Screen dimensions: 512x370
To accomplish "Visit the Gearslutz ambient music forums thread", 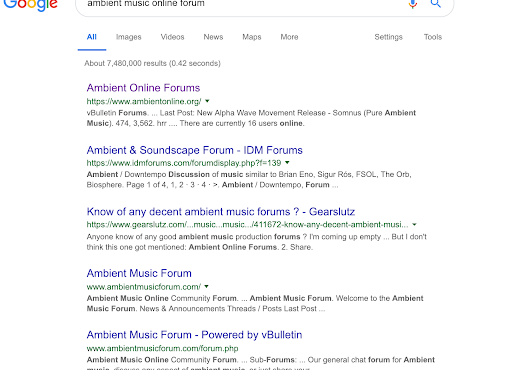I will (x=221, y=212).
